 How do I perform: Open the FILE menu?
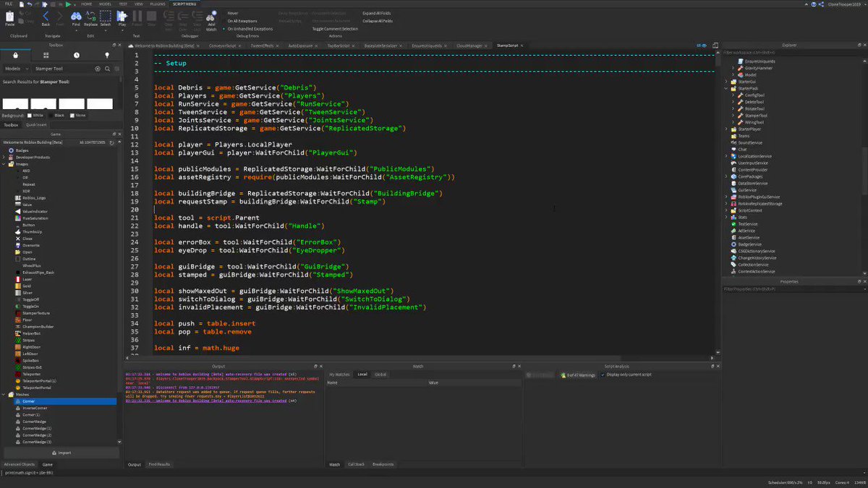[x=8, y=4]
